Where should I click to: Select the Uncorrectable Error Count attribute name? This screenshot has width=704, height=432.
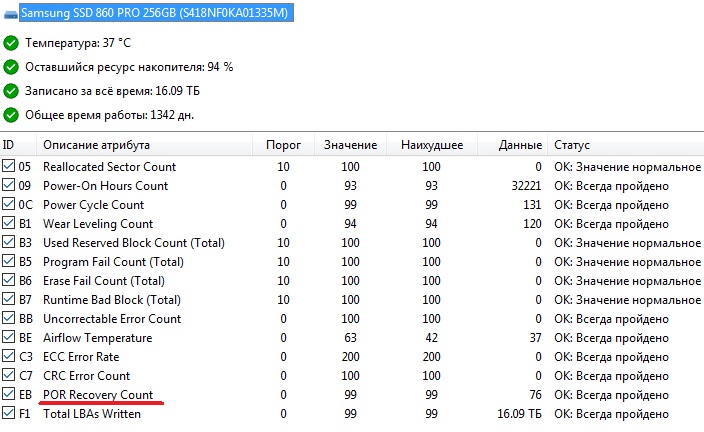click(x=112, y=319)
